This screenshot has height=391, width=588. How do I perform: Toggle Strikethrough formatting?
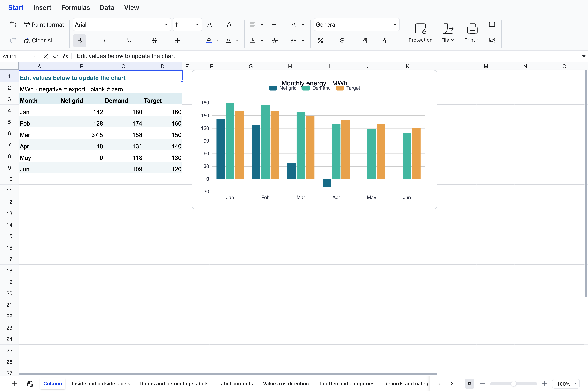coord(154,40)
